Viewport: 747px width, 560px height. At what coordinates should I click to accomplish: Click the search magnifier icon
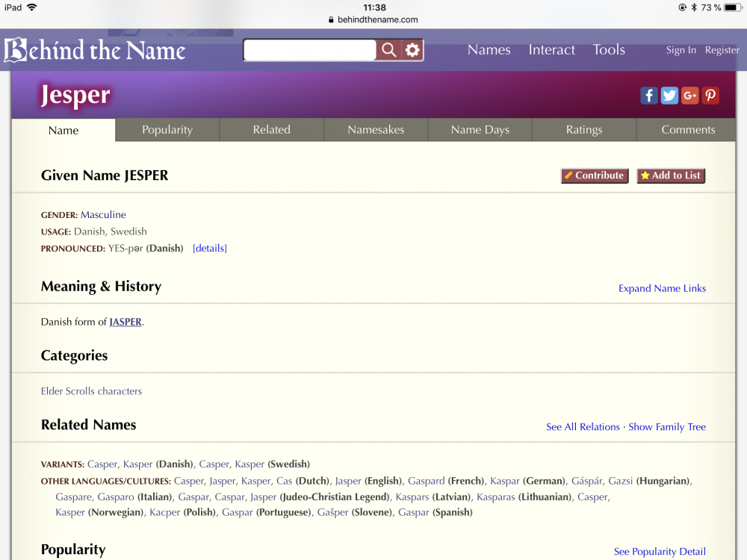[x=388, y=49]
